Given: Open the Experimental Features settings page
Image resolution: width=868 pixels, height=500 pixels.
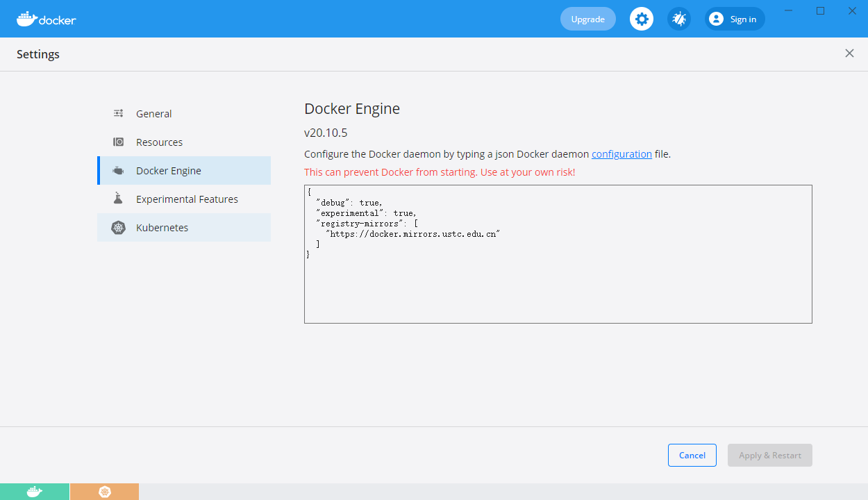Looking at the screenshot, I should (187, 199).
